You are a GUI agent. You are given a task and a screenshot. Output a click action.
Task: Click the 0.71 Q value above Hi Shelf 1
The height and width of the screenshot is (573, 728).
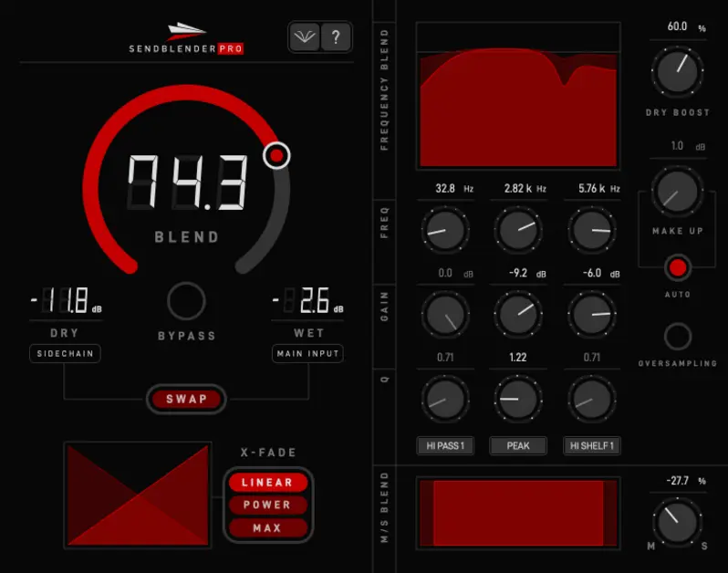[592, 357]
